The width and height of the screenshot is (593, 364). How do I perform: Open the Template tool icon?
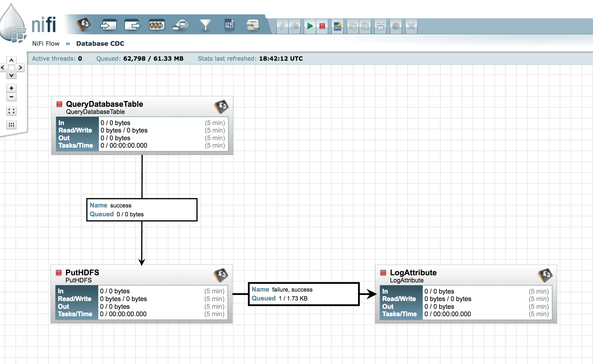[229, 25]
